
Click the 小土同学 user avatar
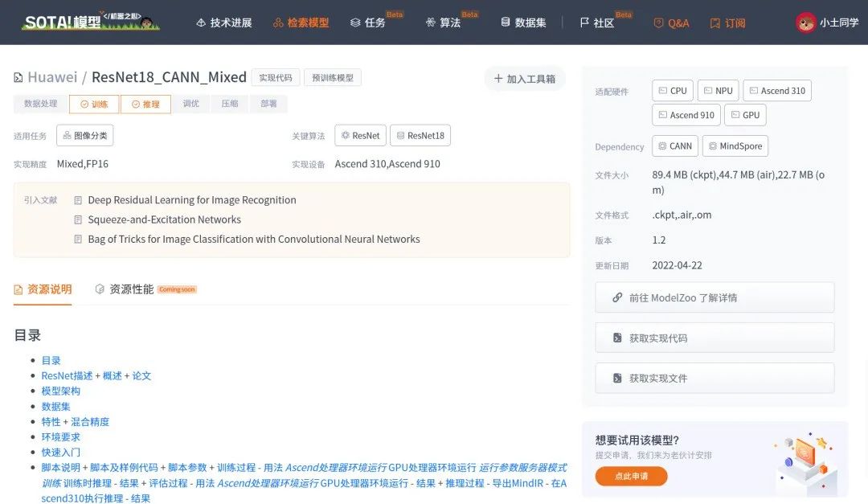(x=805, y=23)
